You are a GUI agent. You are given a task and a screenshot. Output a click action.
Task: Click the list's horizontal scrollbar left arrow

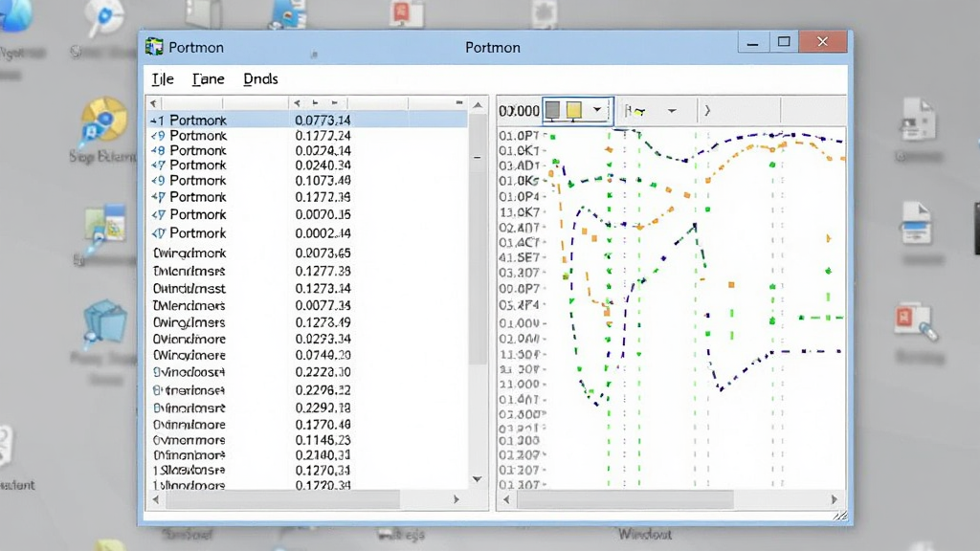(x=156, y=499)
